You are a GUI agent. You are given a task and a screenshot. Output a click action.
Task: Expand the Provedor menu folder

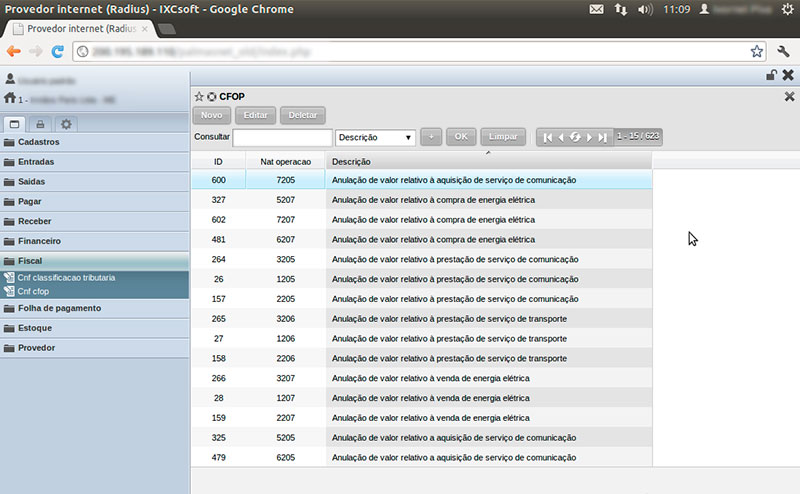(x=95, y=348)
